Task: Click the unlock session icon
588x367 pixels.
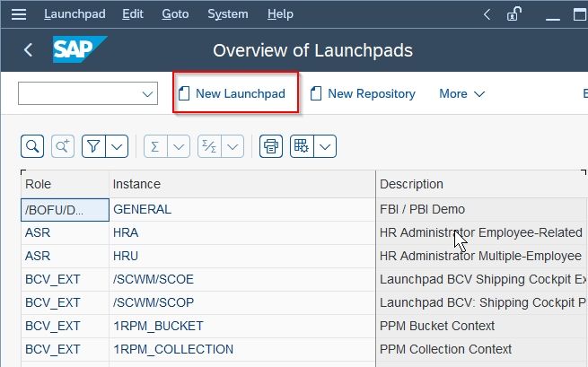Action: [x=513, y=14]
